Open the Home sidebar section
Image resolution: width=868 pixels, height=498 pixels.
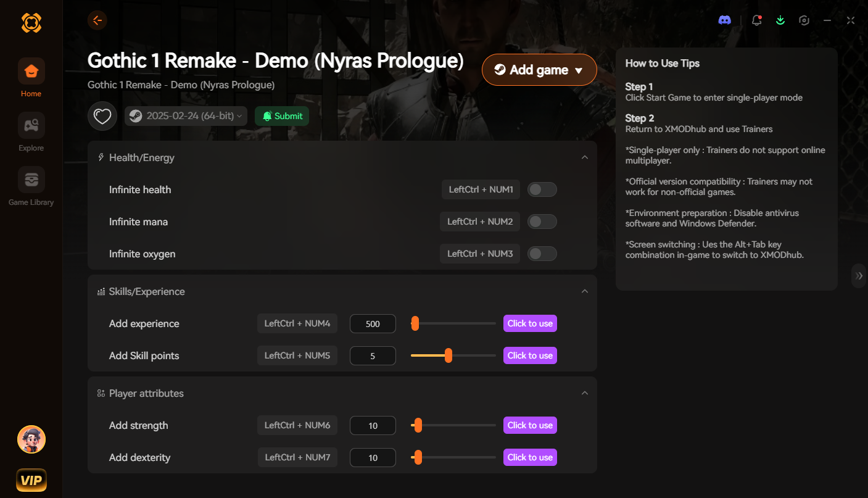31,78
